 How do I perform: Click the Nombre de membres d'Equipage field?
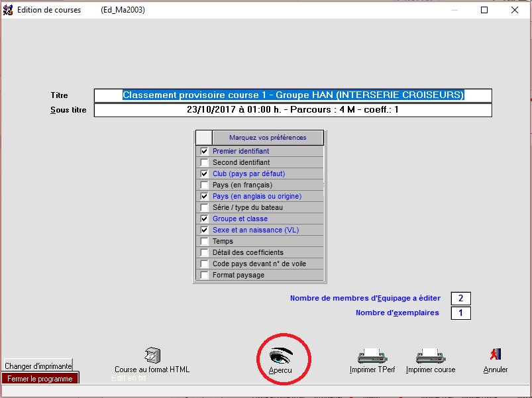click(460, 298)
